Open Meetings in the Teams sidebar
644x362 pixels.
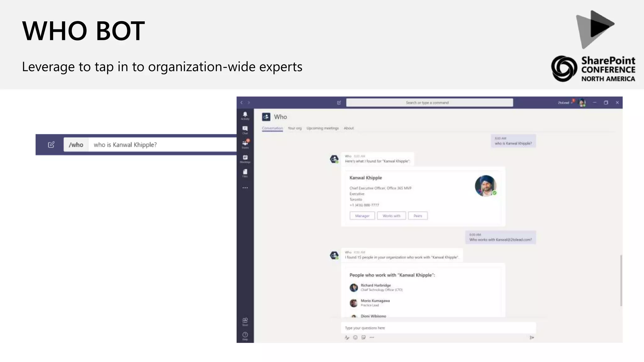pyautogui.click(x=245, y=159)
